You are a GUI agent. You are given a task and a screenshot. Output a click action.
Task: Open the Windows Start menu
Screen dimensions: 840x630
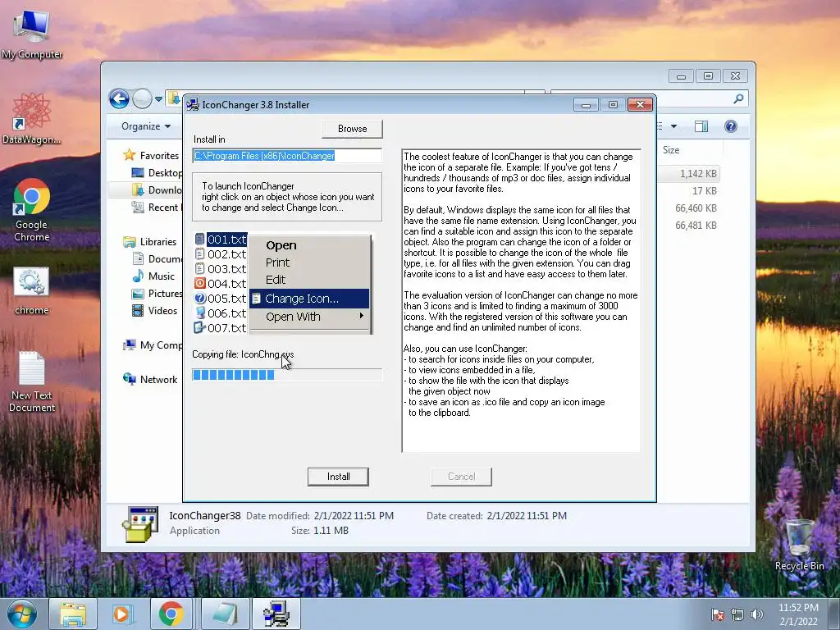[22, 614]
